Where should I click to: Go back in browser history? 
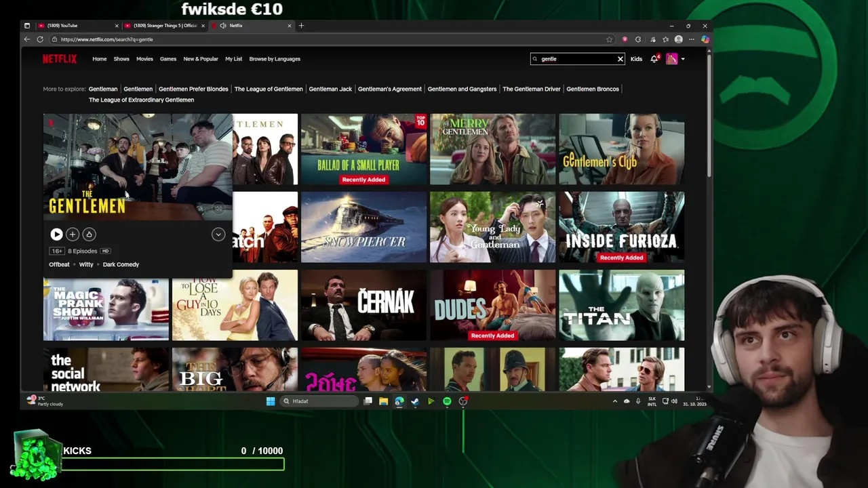[x=27, y=39]
